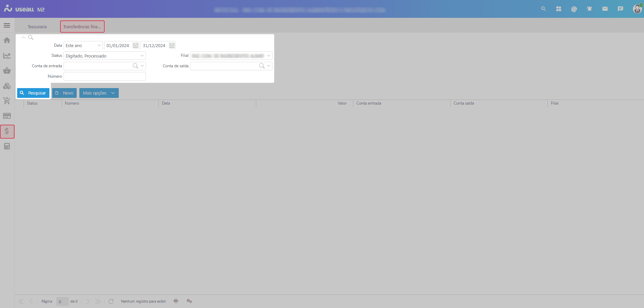Click the notification bell icon

coord(589,9)
